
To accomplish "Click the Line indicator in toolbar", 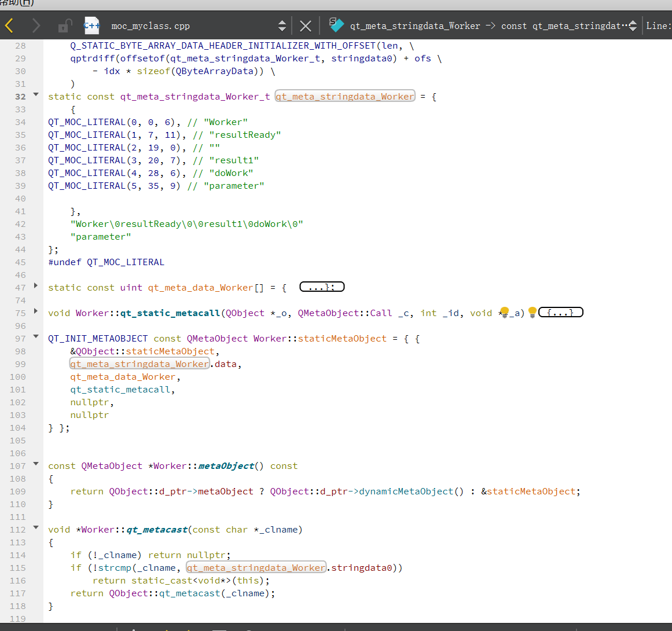I will tap(659, 25).
